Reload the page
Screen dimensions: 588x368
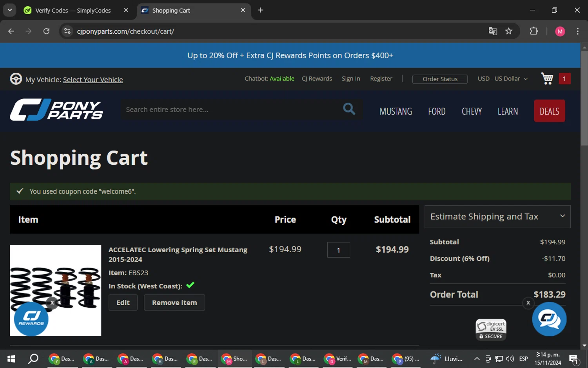coord(46,31)
